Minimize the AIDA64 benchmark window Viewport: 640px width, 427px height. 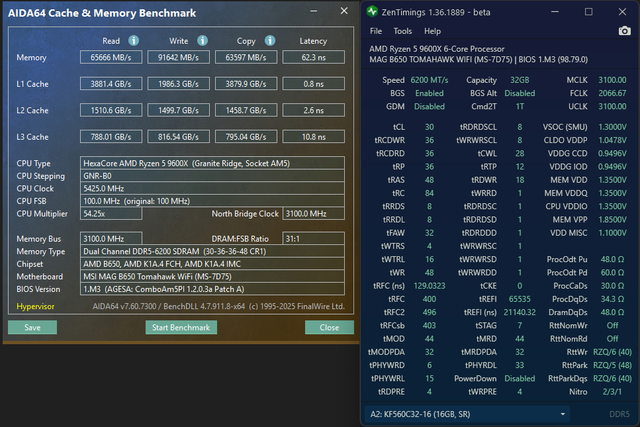(x=313, y=11)
